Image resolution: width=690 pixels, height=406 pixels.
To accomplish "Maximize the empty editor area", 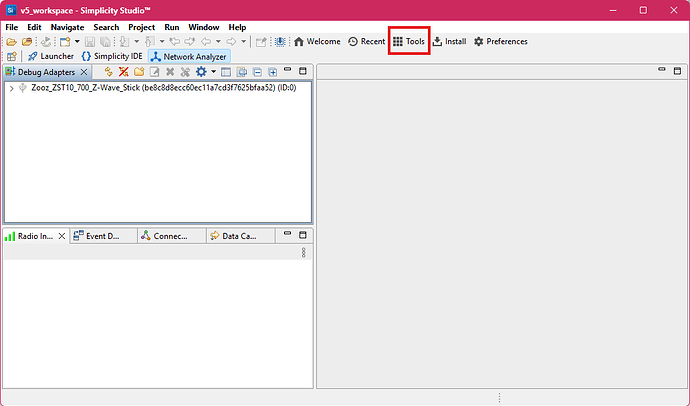I will coord(677,71).
